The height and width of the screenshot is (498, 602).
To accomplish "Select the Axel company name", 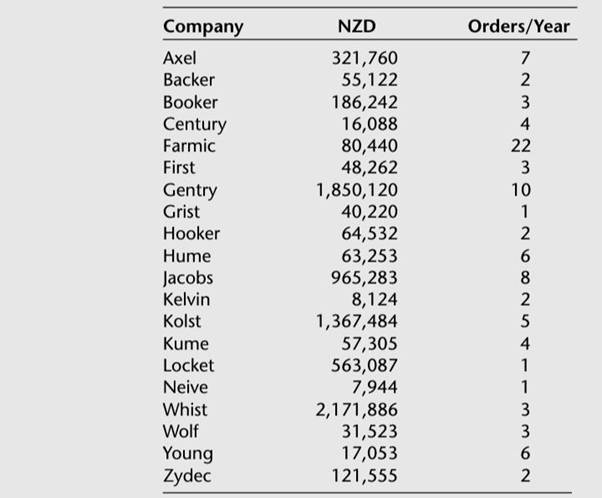I will coord(180,58).
